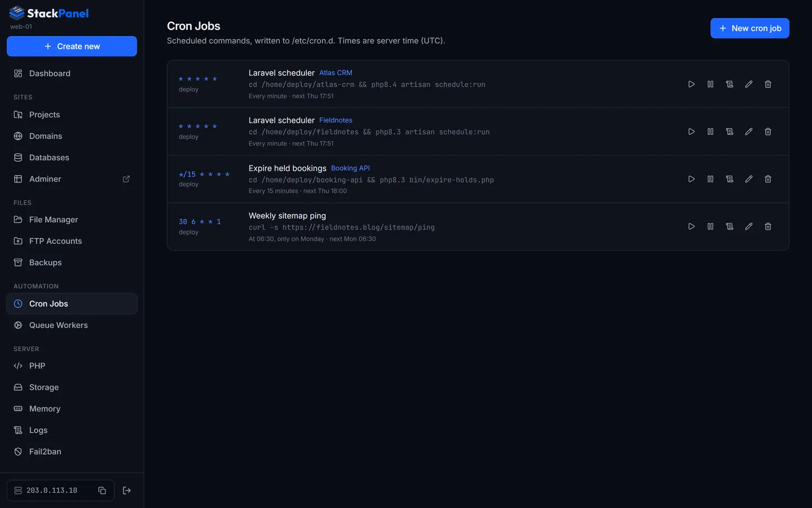
Task: Delete the Weekly sitemap ping job
Action: [x=768, y=226]
